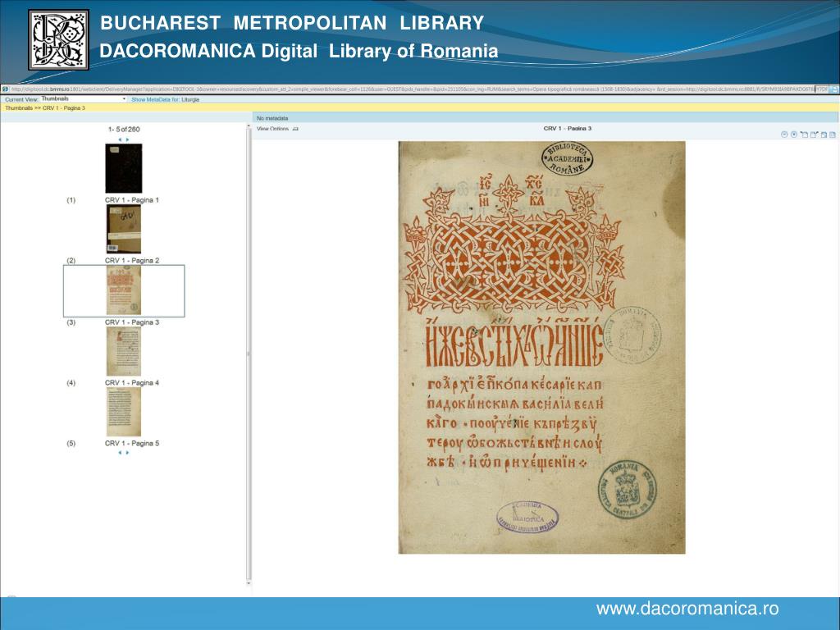The width and height of the screenshot is (840, 630).
Task: Click inside the browser address bar
Action: click(x=419, y=89)
